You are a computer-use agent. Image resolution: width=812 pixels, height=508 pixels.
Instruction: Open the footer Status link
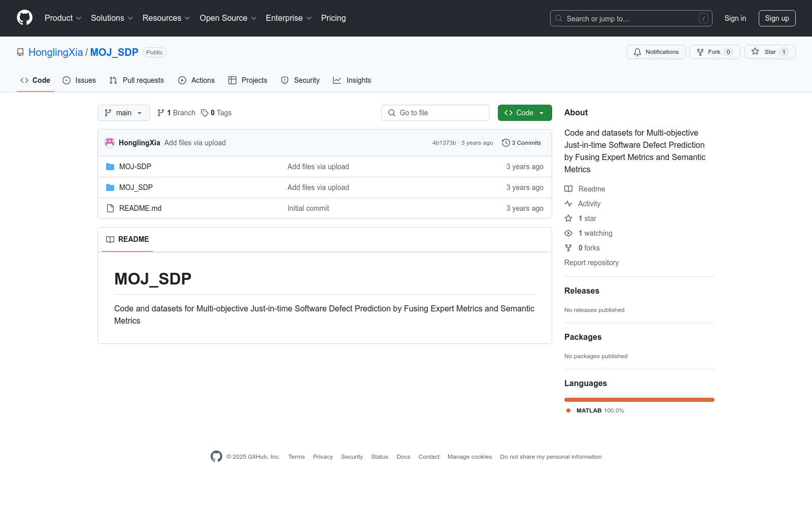tap(380, 457)
